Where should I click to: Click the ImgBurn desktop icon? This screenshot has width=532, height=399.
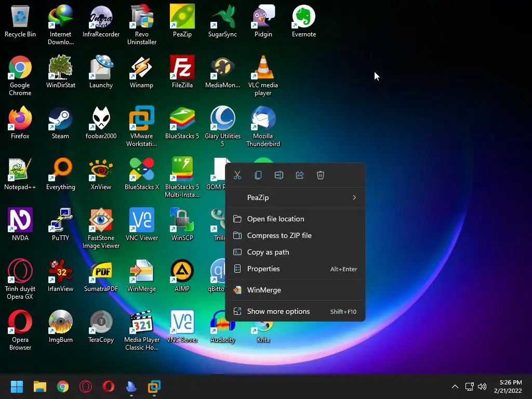pyautogui.click(x=60, y=326)
